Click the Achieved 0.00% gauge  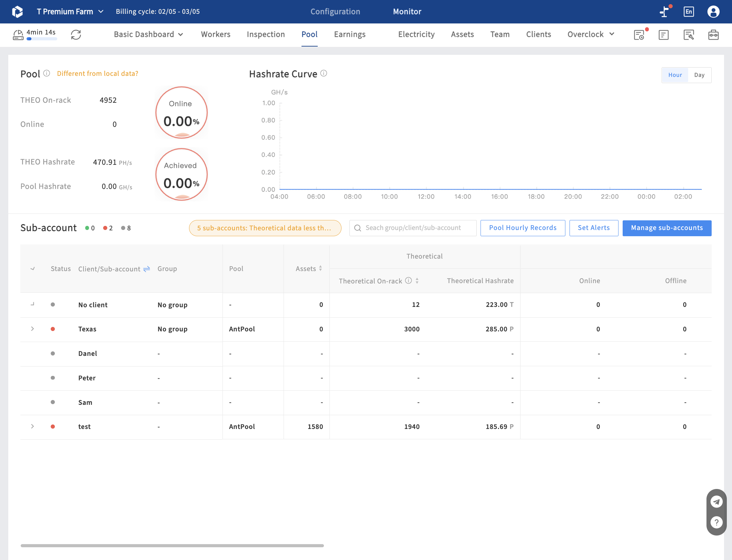(x=181, y=174)
